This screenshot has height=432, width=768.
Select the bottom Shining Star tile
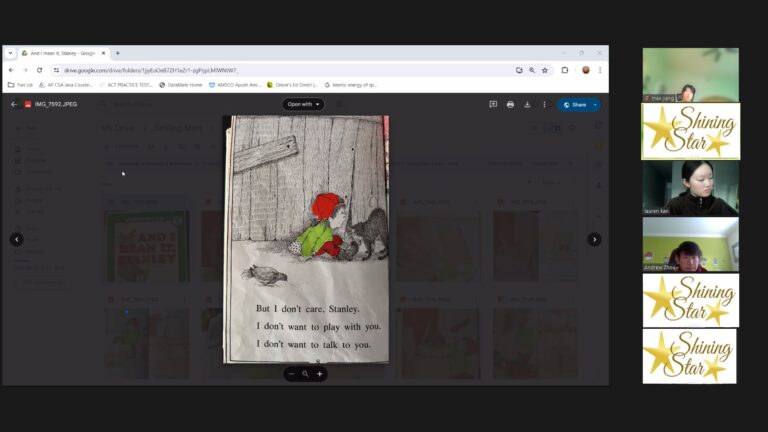(689, 356)
